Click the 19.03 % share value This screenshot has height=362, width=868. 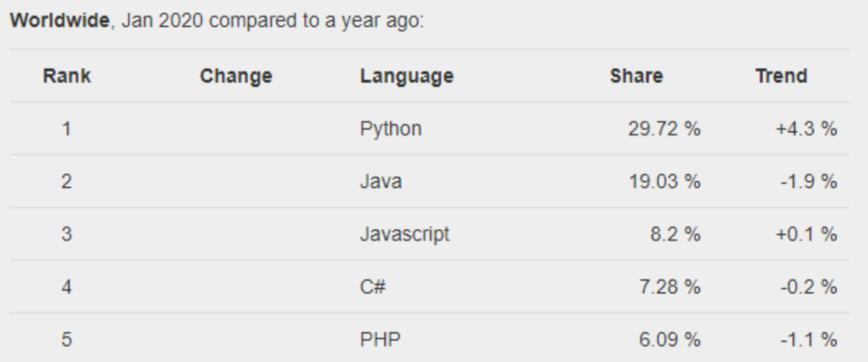point(664,182)
